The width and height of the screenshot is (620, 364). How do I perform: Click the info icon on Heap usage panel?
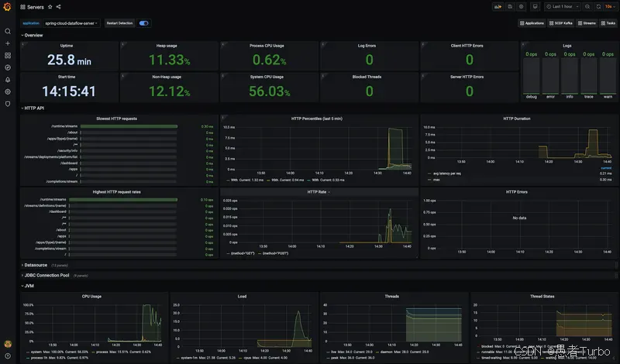tap(122, 44)
